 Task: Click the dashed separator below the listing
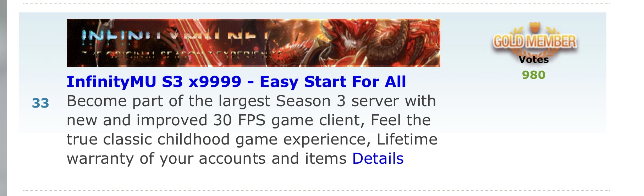317,191
